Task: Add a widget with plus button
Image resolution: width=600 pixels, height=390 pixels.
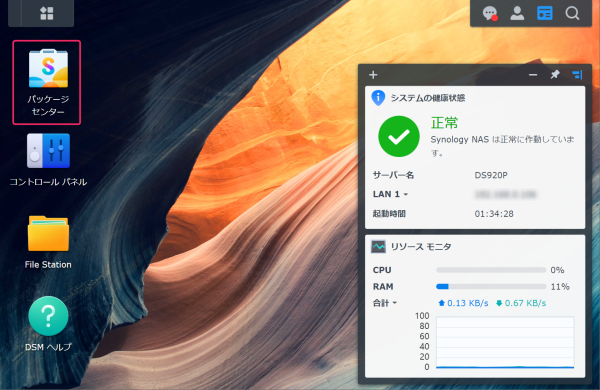Action: pyautogui.click(x=373, y=75)
